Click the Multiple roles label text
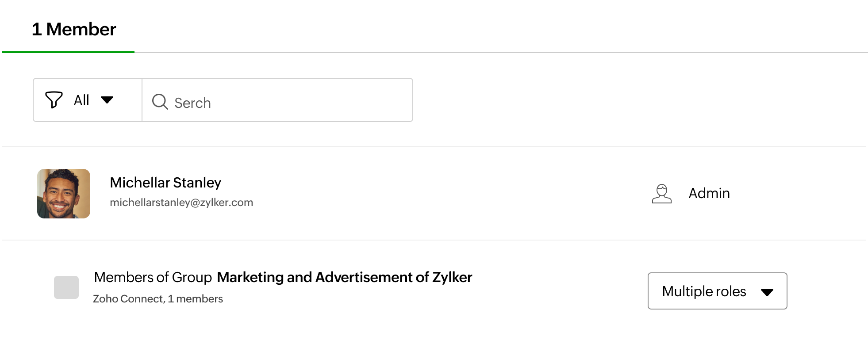 click(x=704, y=291)
